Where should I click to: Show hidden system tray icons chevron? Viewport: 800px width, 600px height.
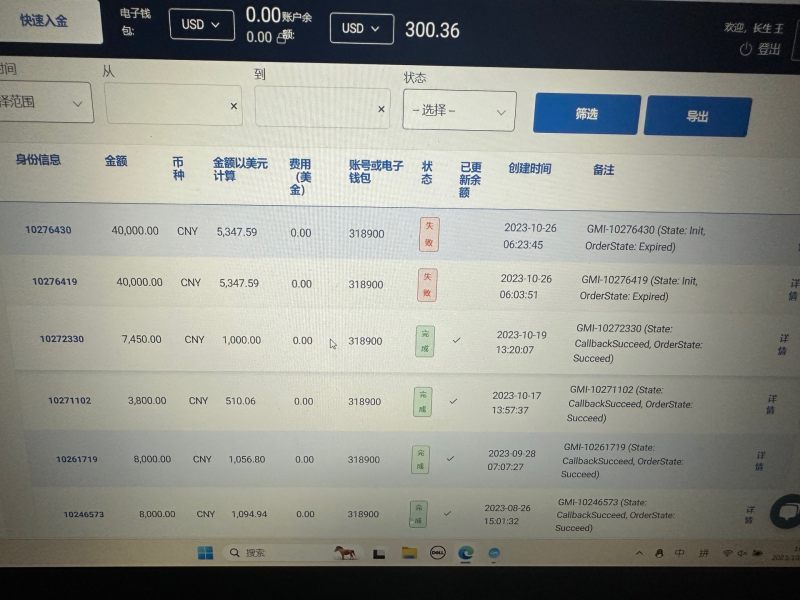point(639,553)
